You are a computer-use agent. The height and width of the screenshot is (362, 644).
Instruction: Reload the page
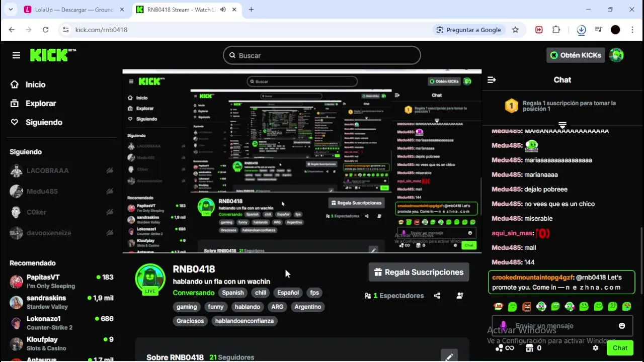(x=45, y=30)
